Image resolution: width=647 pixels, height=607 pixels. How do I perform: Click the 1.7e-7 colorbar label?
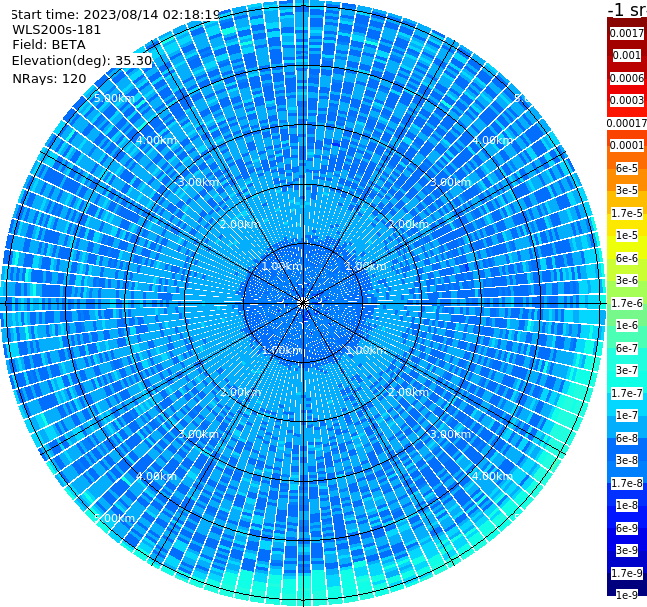[627, 393]
